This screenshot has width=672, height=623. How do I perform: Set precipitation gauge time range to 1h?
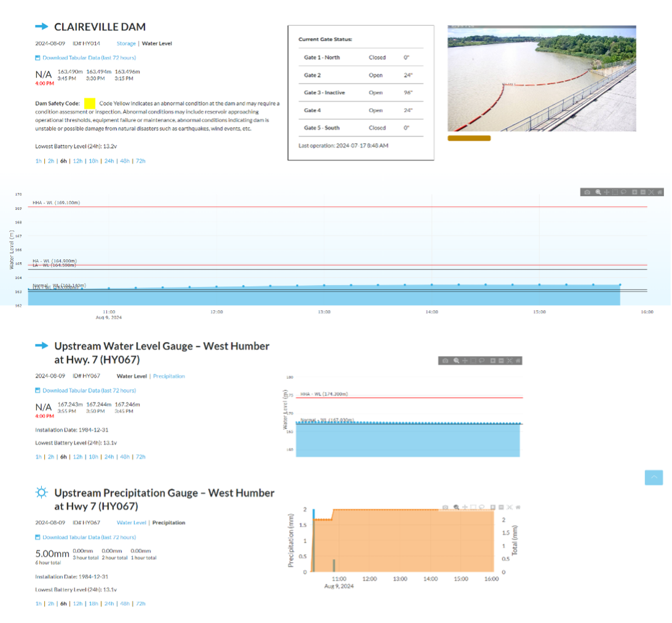[39, 604]
